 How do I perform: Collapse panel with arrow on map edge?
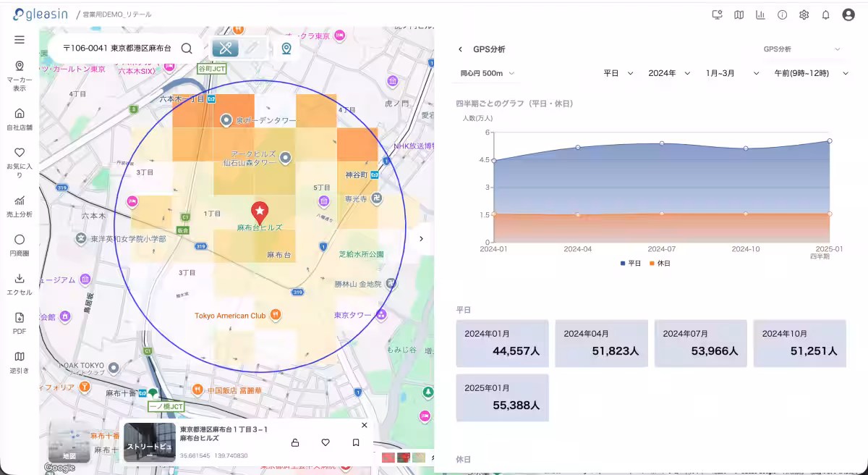coord(422,238)
